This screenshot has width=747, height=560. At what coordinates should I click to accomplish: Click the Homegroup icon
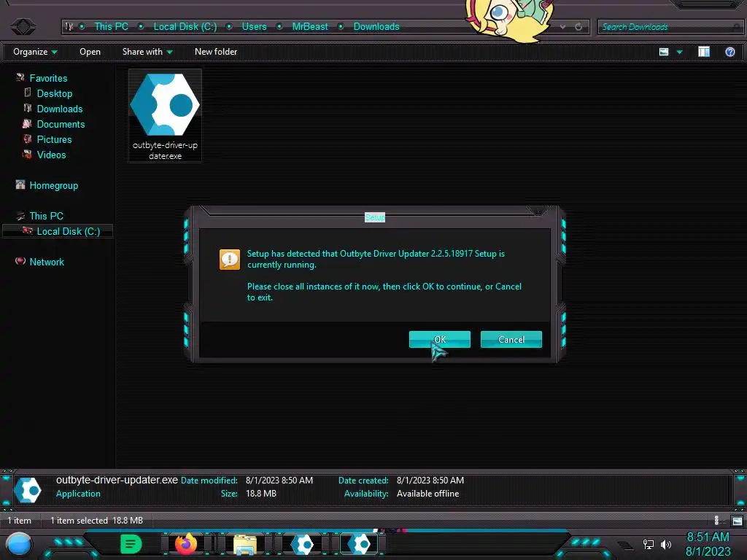(20, 184)
